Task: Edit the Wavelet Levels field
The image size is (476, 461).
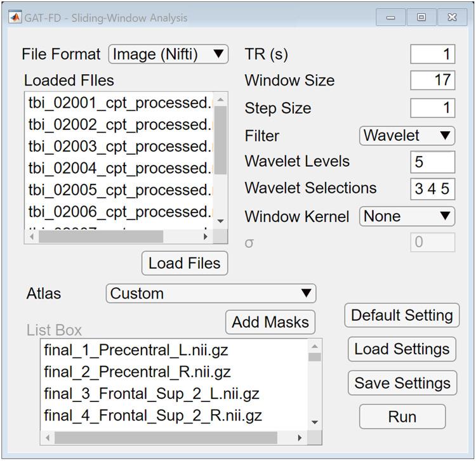Action: [x=432, y=162]
